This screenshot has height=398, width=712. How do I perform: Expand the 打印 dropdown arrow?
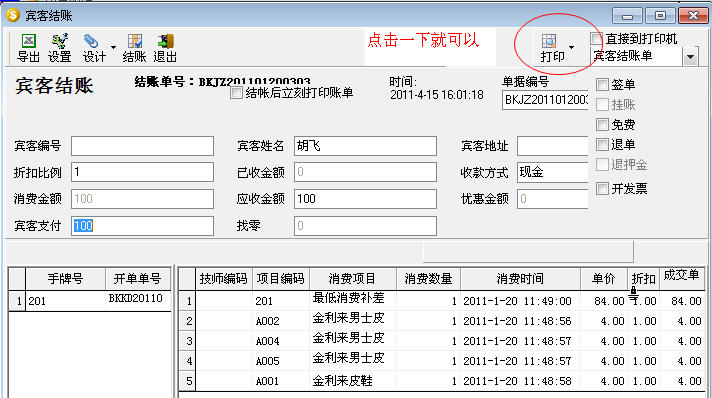coord(571,47)
